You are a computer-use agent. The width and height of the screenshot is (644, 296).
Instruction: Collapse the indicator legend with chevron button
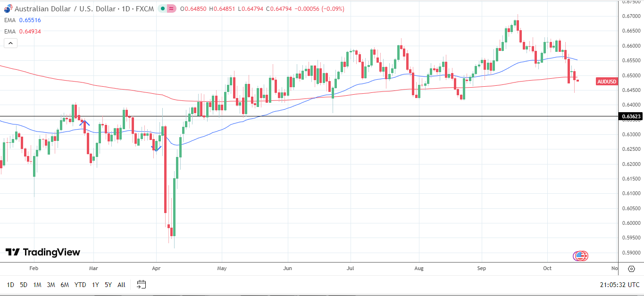pyautogui.click(x=10, y=43)
